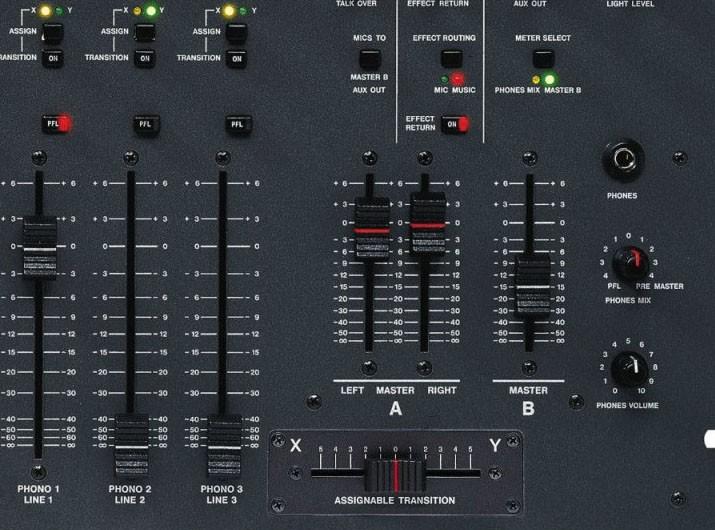
Task: Click the PHONO 3 / LINE 3 fader cap
Action: [224, 445]
